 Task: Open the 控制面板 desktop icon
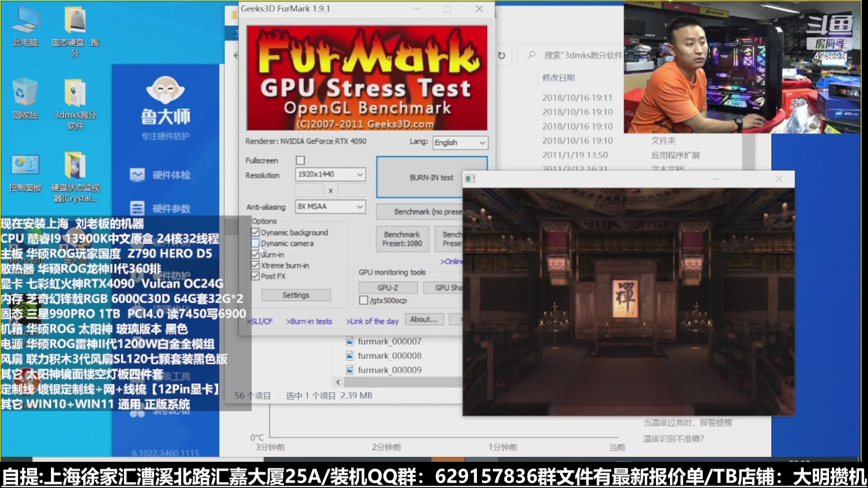coord(25,173)
